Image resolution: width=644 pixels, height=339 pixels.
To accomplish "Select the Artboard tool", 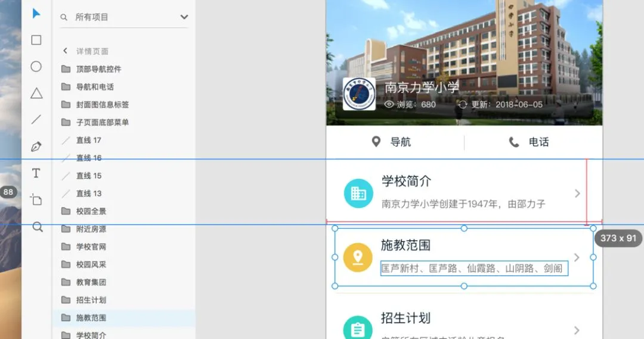I will pyautogui.click(x=36, y=200).
